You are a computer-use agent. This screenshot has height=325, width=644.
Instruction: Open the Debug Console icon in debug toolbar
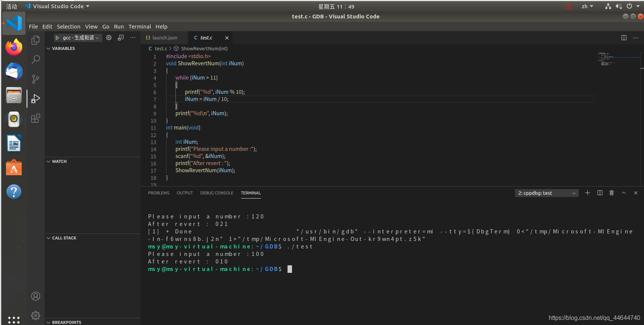121,38
